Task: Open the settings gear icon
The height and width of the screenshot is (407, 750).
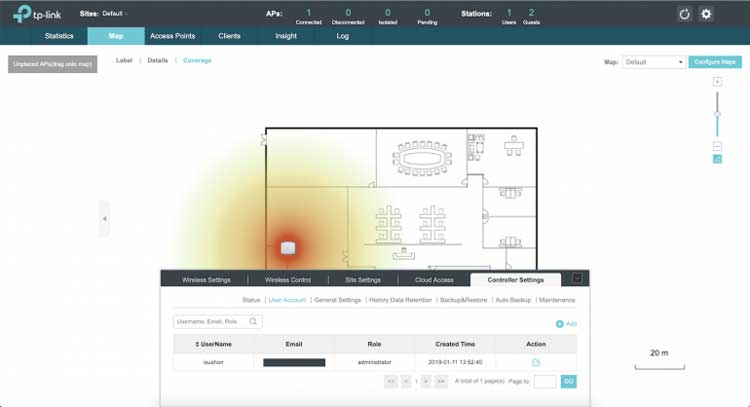Action: point(707,14)
